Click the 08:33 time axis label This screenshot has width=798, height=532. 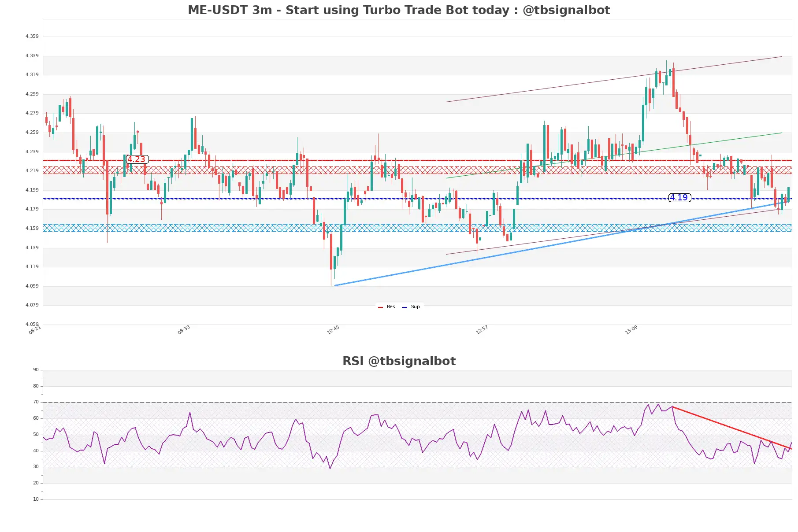coord(184,330)
